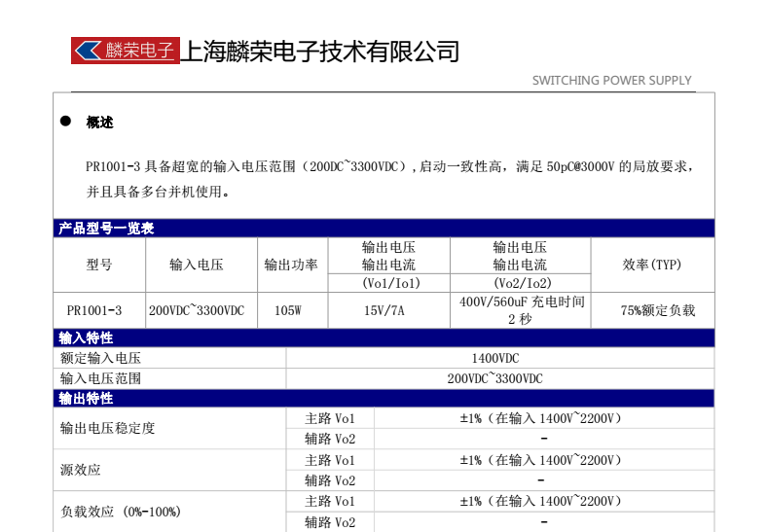Click 辅路 Vo2 in 源效应 row
Viewport: 768px width, 532px height.
pos(330,480)
